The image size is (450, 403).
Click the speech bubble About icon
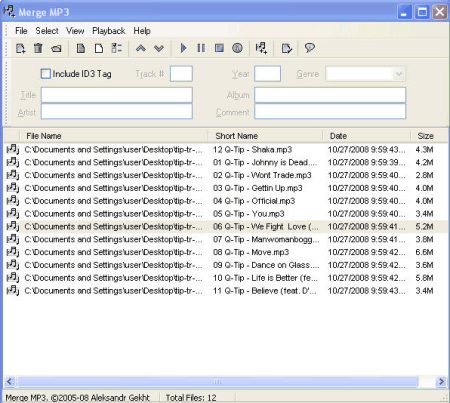(x=309, y=48)
